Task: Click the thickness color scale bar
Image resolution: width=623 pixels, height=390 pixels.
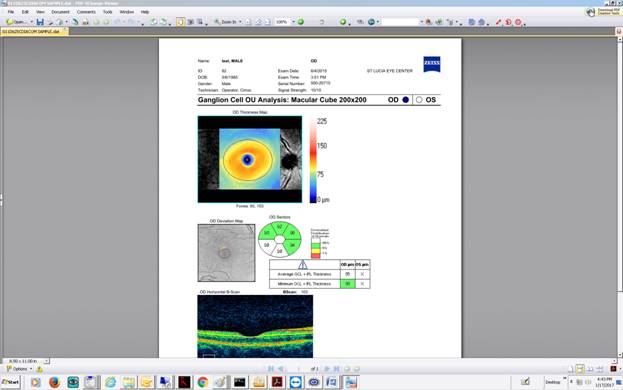Action: 313,160
